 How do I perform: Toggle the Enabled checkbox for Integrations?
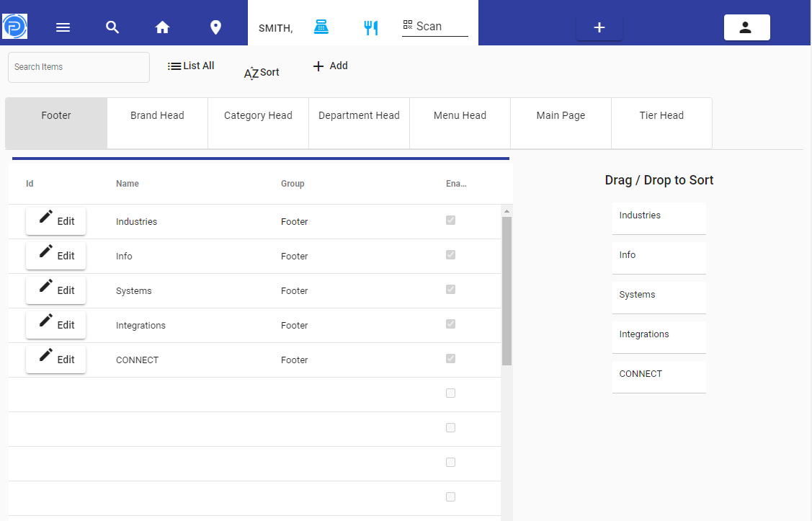(450, 324)
